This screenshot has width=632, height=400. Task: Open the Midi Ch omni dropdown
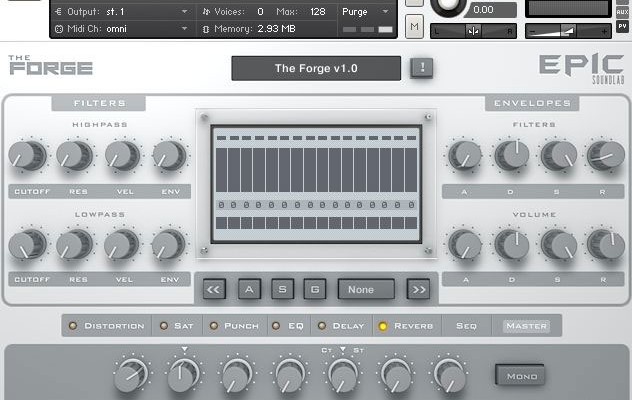[x=121, y=28]
